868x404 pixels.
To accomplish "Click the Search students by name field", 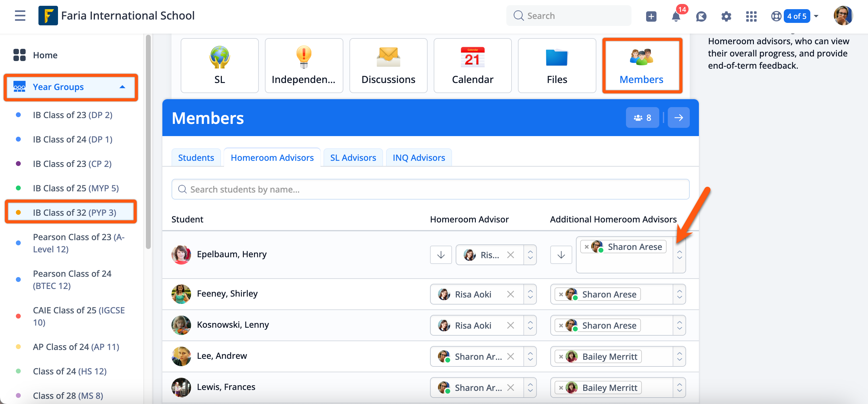I will click(x=430, y=189).
